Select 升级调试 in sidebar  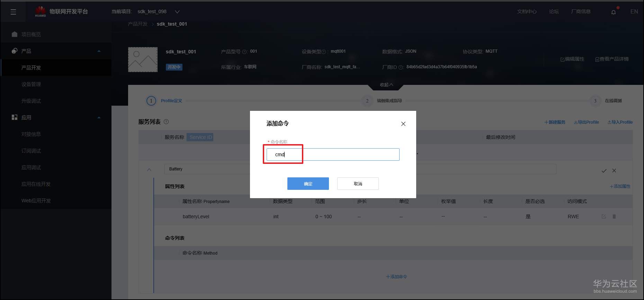tap(31, 101)
